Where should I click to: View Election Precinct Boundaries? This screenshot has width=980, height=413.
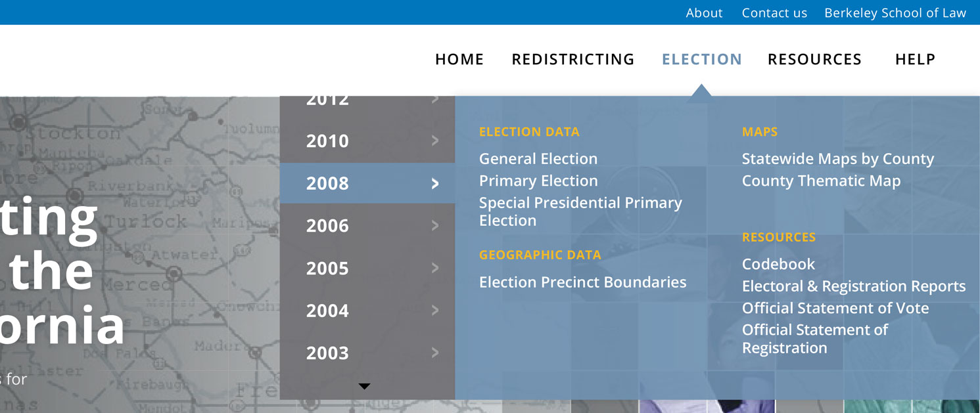click(582, 282)
